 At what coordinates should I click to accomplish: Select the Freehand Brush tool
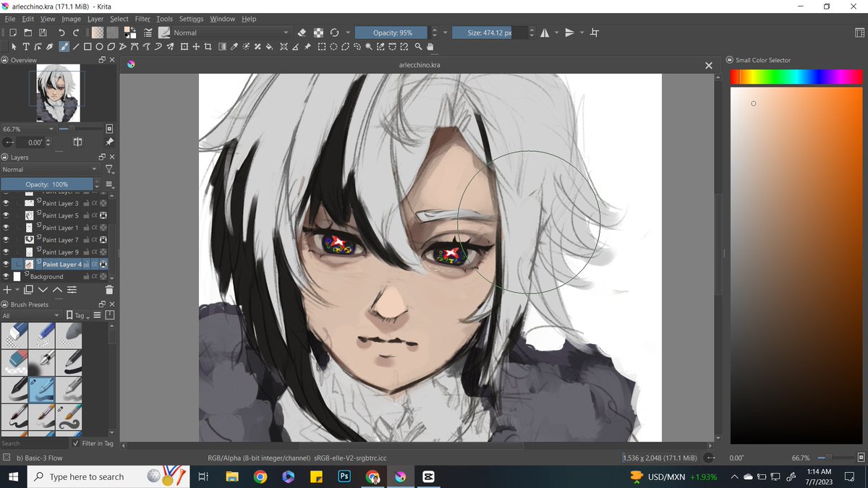(x=63, y=47)
